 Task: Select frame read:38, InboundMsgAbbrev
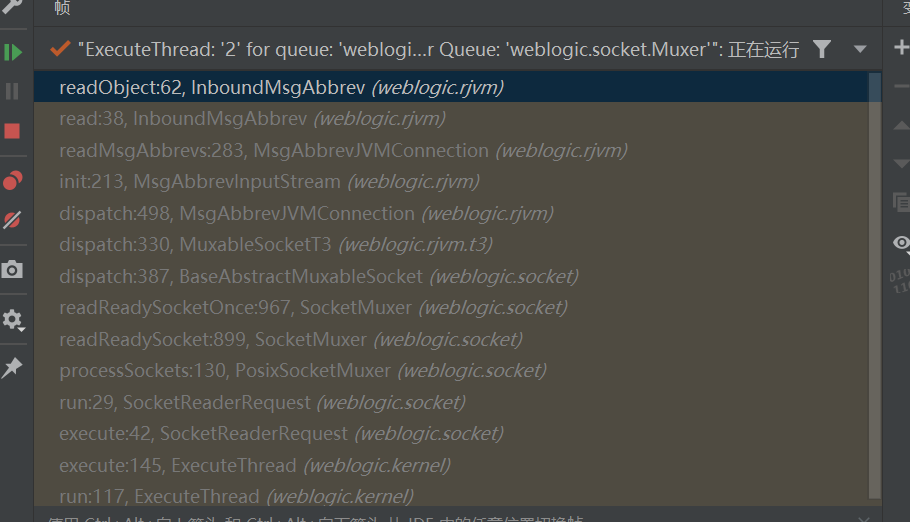[x=452, y=118]
